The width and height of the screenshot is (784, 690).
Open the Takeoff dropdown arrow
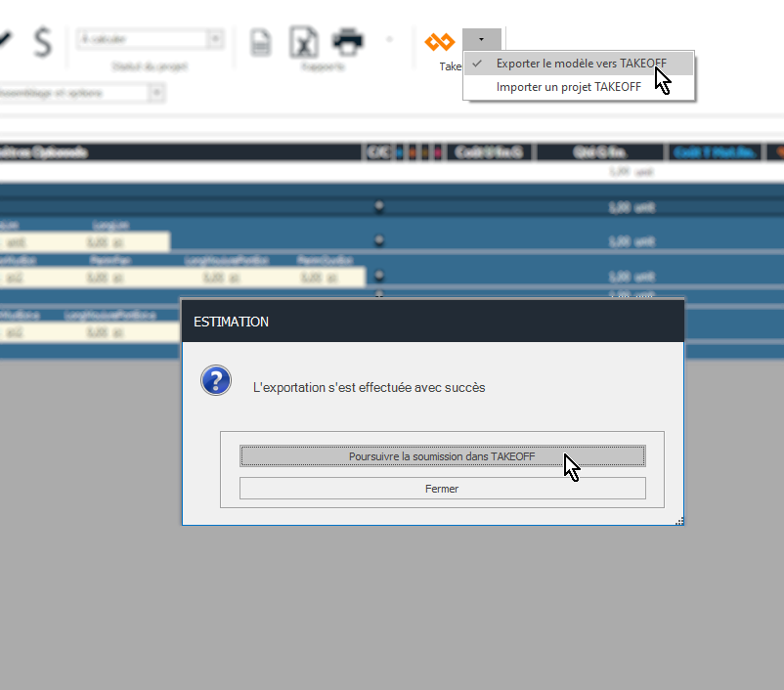pos(482,39)
